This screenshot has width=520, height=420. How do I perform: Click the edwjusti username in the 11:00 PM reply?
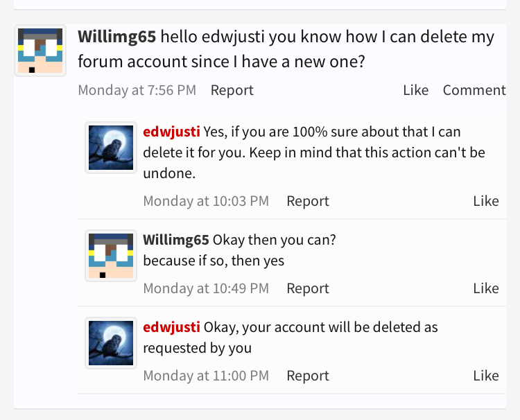click(171, 327)
